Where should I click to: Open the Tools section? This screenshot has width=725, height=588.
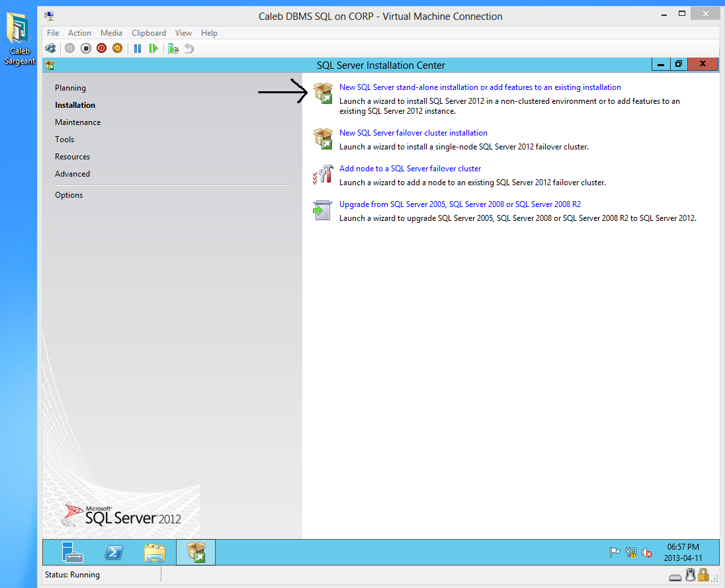click(x=64, y=139)
